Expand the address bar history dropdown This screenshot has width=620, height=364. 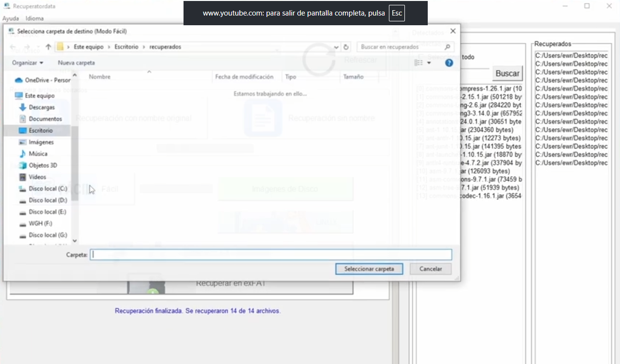(x=336, y=47)
